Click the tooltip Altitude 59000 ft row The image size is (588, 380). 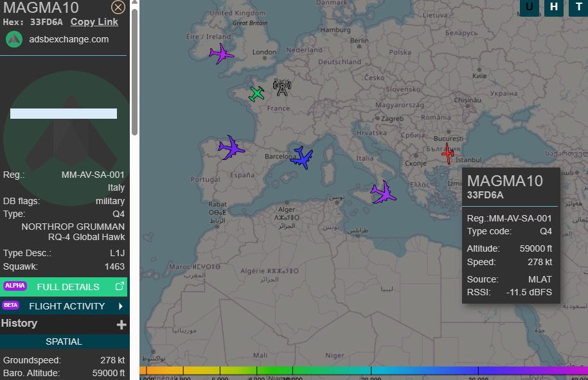tap(510, 248)
